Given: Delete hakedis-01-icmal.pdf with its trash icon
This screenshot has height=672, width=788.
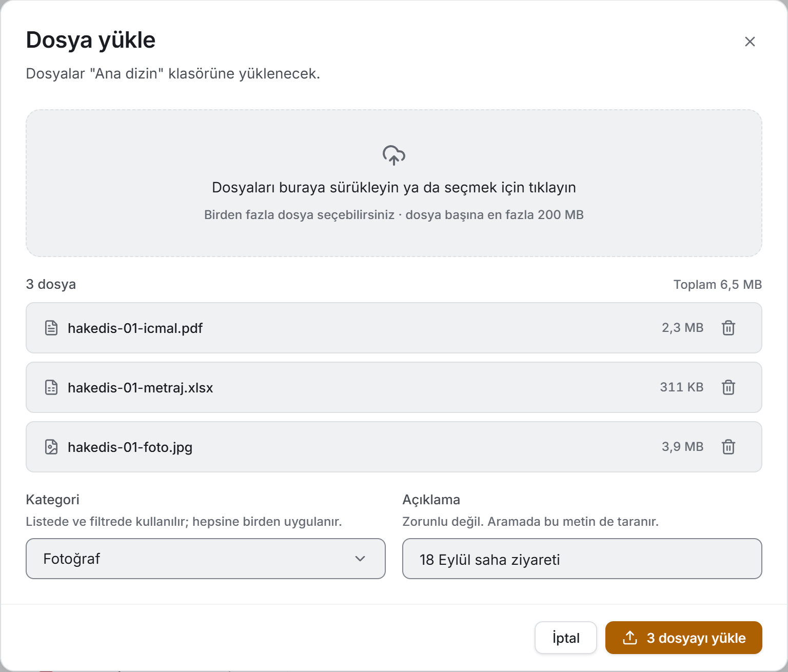Looking at the screenshot, I should (728, 328).
